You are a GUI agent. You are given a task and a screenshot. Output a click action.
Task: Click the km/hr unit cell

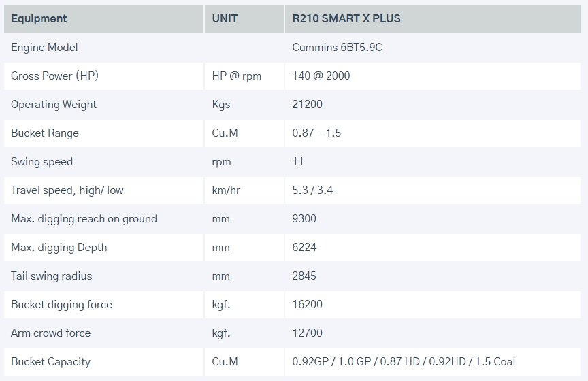point(226,190)
